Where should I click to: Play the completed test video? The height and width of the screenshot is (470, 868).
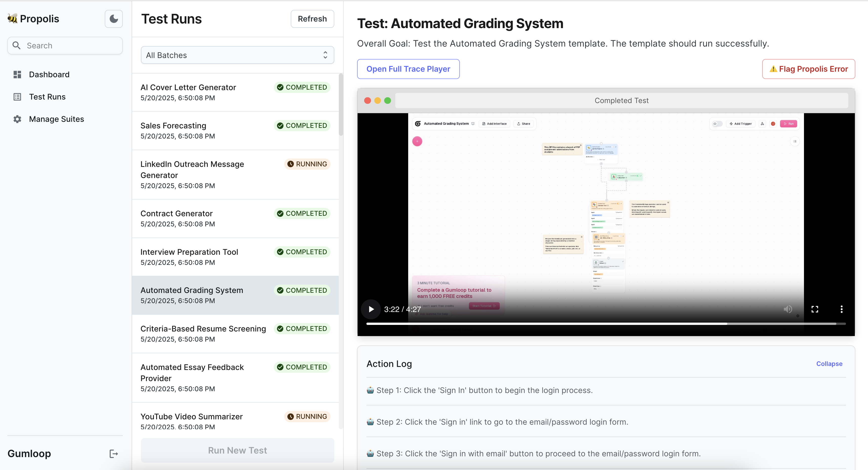point(371,309)
